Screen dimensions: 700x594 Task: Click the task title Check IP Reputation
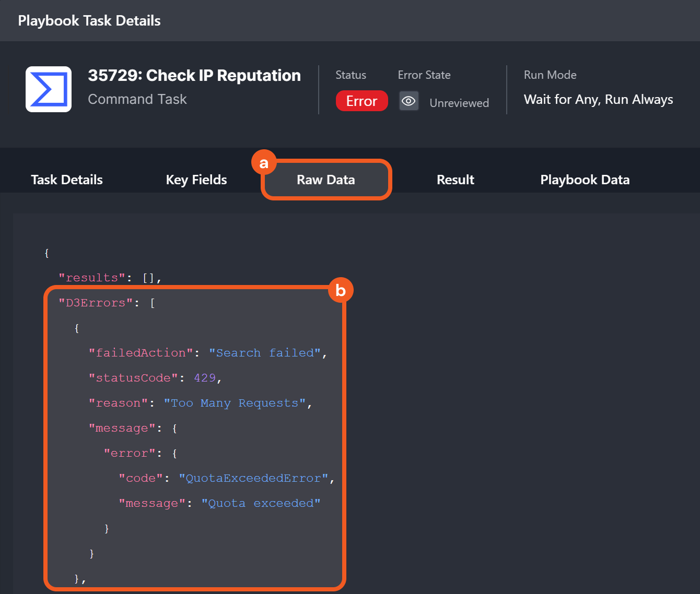(194, 76)
